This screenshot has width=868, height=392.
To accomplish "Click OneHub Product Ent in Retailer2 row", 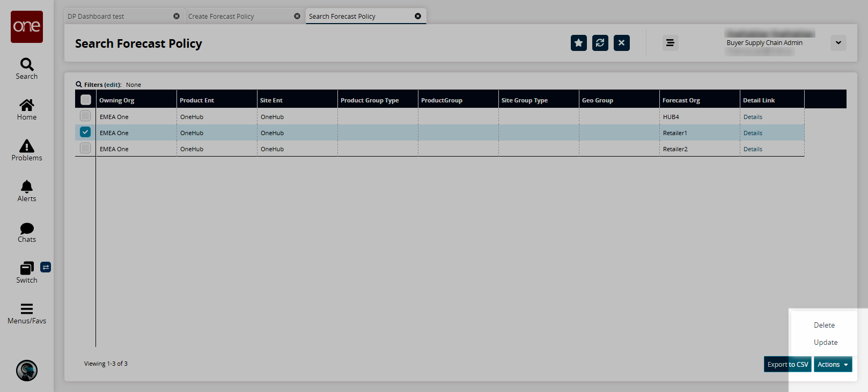I will (192, 149).
